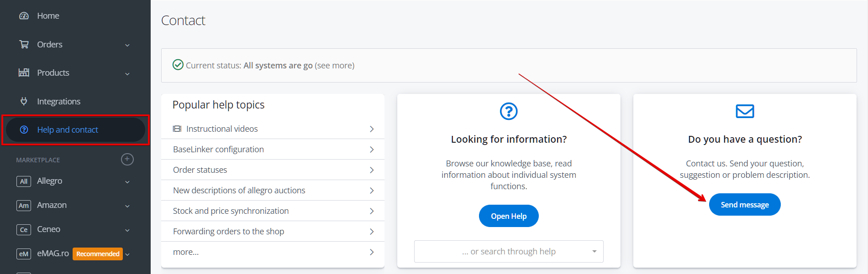868x274 pixels.
Task: Click the Home dashboard icon
Action: point(24,16)
